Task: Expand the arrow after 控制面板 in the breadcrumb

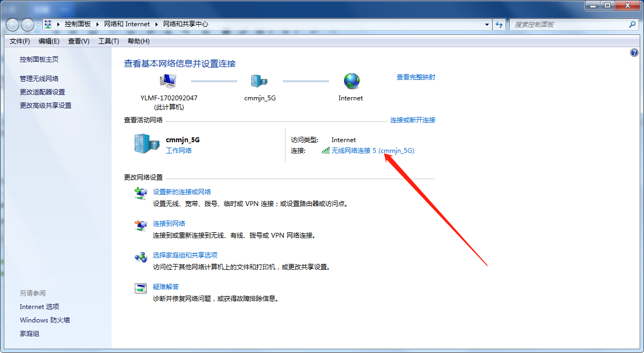Action: [x=97, y=24]
